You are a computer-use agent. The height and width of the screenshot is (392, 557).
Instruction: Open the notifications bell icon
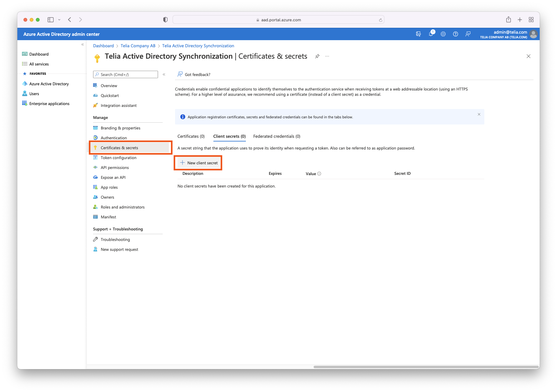click(431, 34)
